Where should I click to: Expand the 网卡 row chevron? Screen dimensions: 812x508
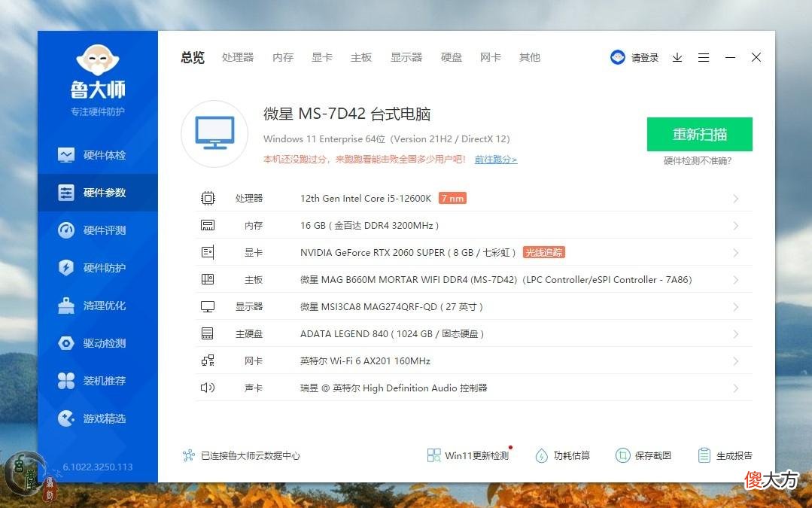click(736, 361)
